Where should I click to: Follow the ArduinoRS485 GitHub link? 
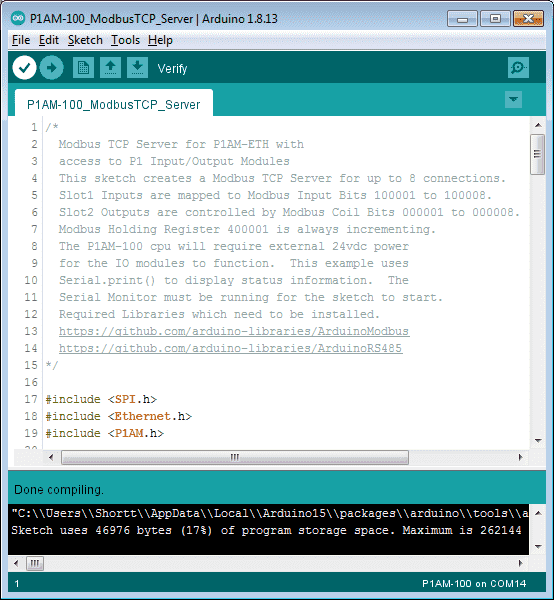(x=230, y=348)
